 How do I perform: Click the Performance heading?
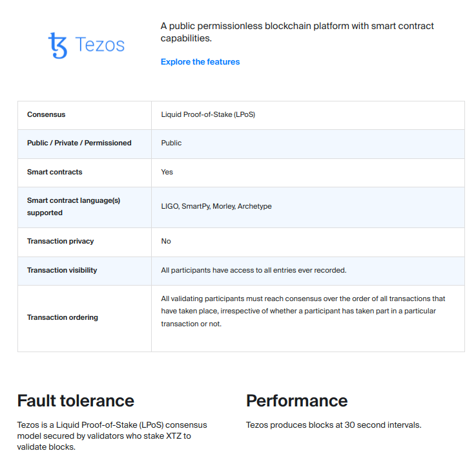tap(296, 401)
